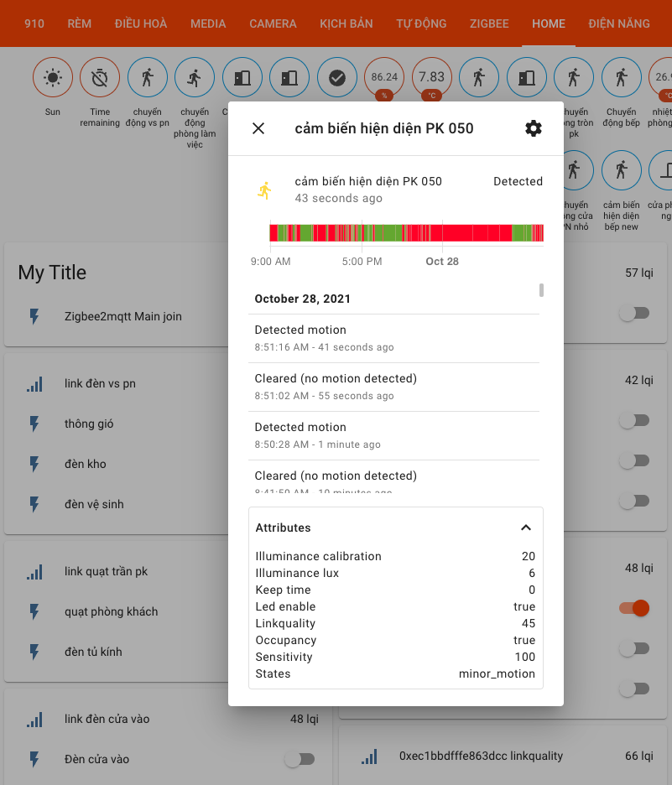This screenshot has height=785, width=672.
Task: Click the red-green history timeline bar
Action: (406, 233)
